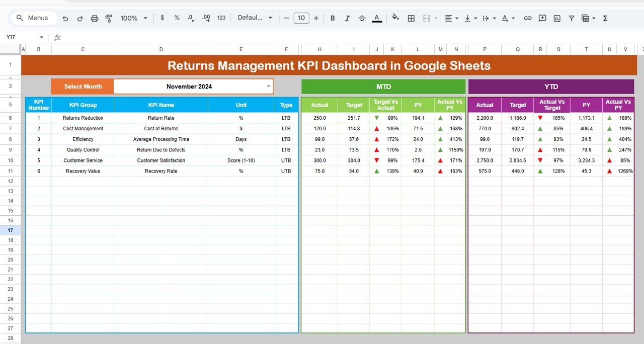Open the Select Month dropdown showing November 2024
Image resolution: width=644 pixels, height=344 pixels.
[x=268, y=86]
